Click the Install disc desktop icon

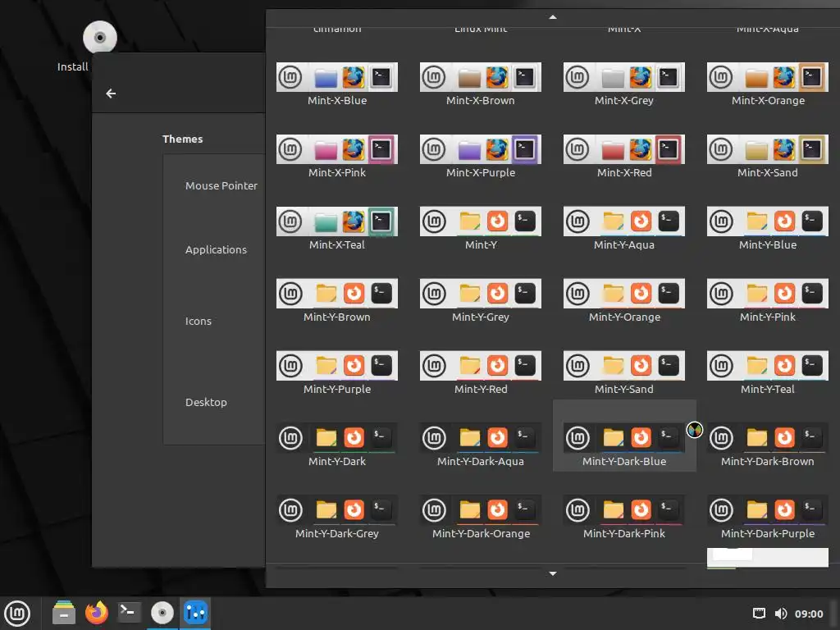[x=99, y=38]
